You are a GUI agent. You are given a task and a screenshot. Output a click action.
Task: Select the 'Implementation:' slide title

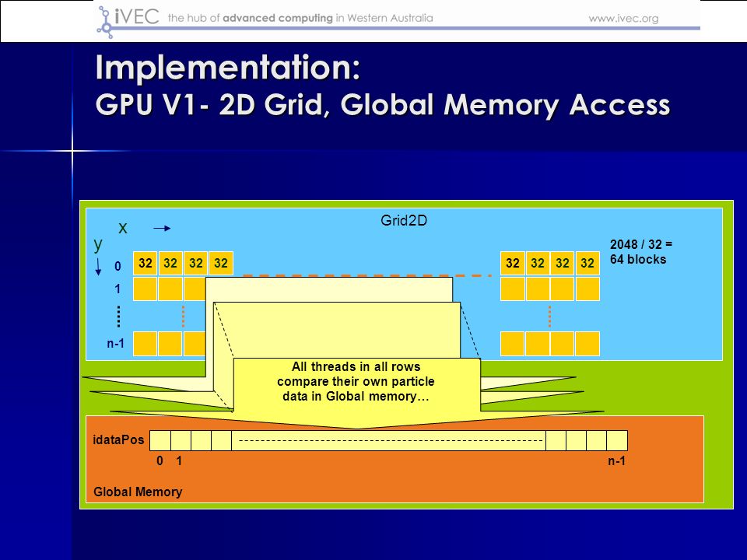(228, 67)
